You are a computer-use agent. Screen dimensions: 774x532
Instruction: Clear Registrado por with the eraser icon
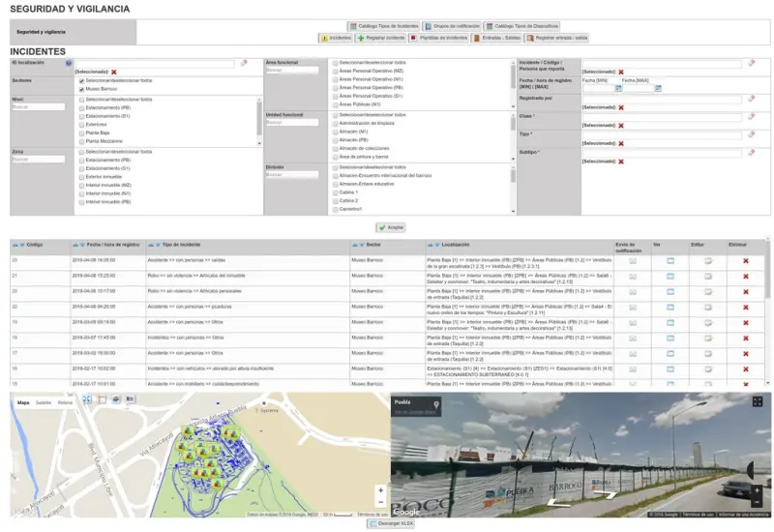click(752, 99)
